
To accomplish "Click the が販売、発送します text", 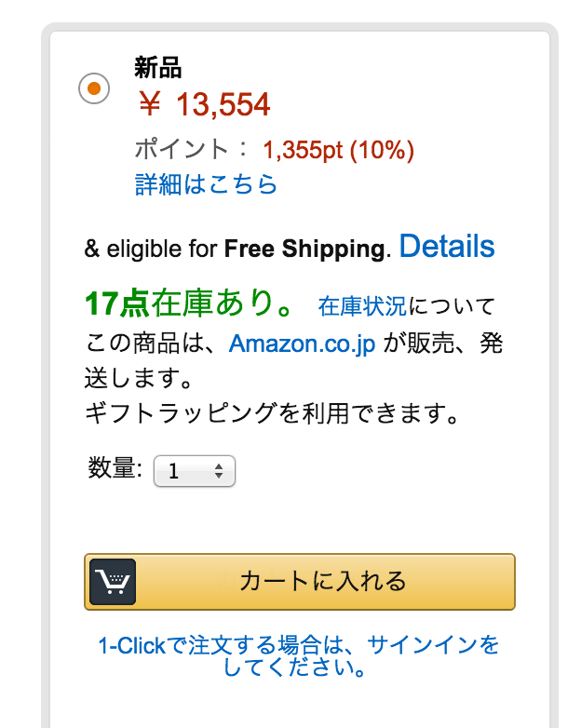I will (293, 361).
